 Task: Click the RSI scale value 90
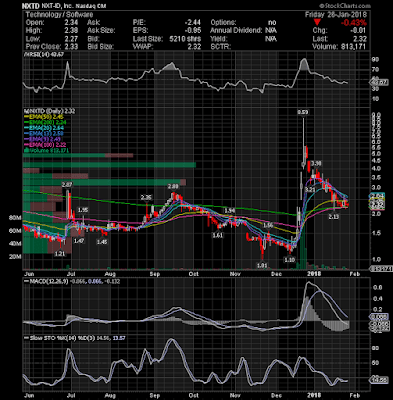pos(375,60)
